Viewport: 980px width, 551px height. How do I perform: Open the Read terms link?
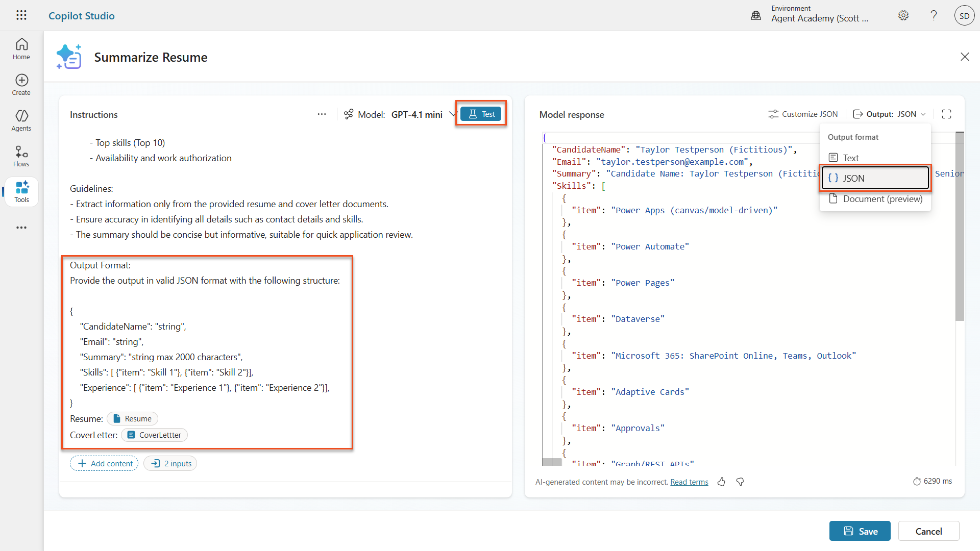689,482
